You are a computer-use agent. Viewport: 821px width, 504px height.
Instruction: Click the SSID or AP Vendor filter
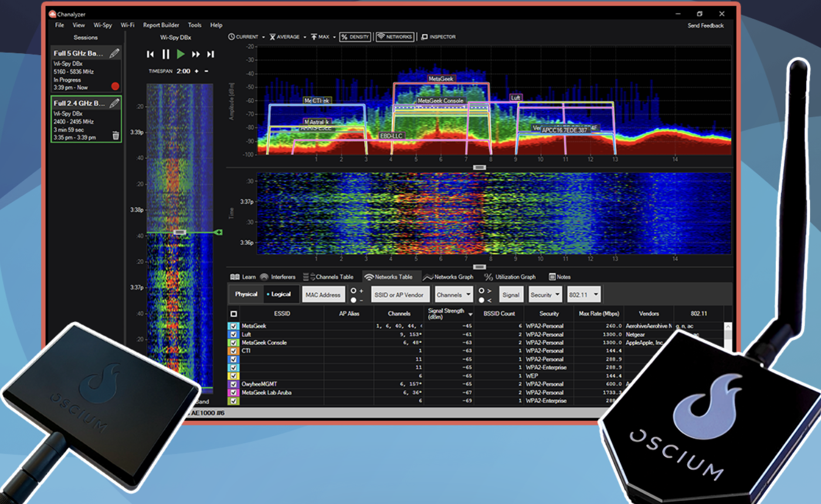[x=401, y=295]
